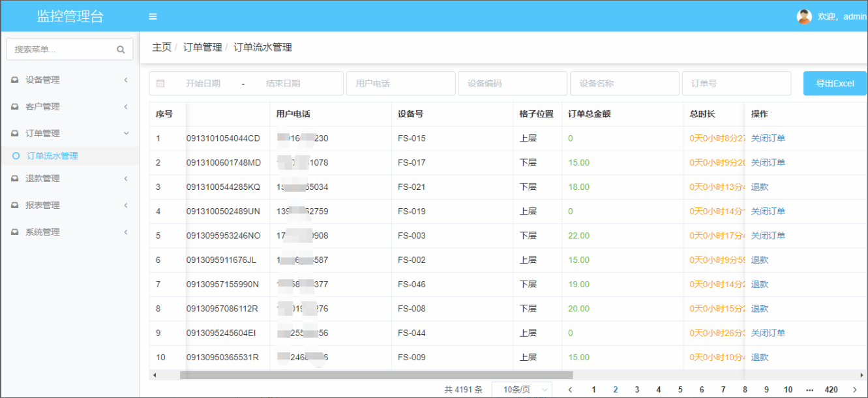Click the 欢迎, admin user label

coord(842,17)
